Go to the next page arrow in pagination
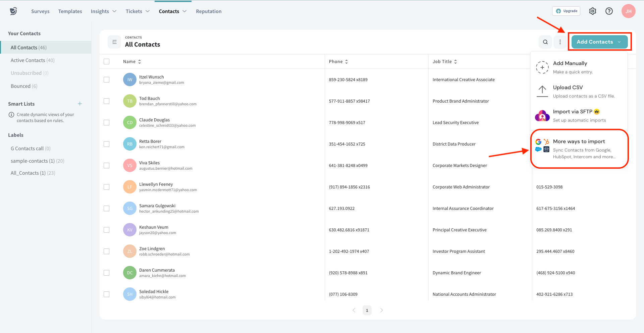644x333 pixels. coord(381,310)
